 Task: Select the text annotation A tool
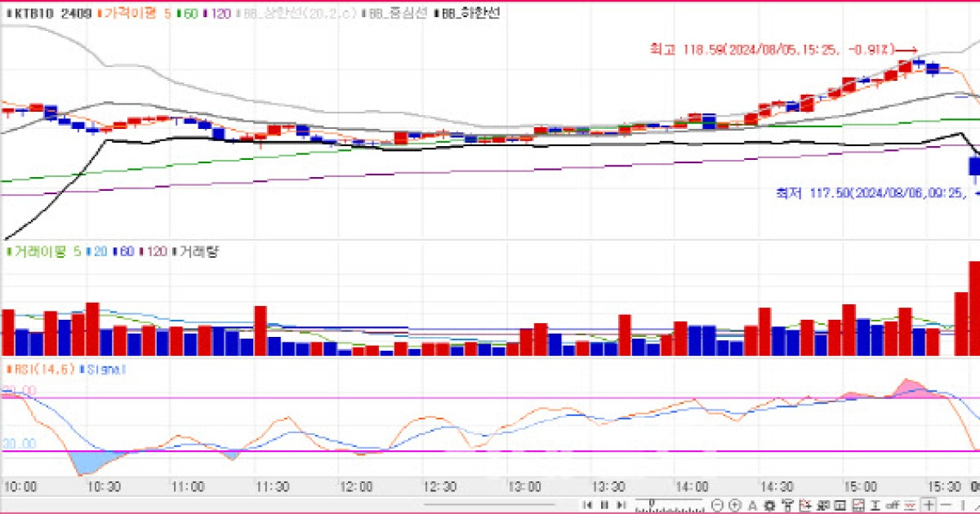(x=752, y=505)
